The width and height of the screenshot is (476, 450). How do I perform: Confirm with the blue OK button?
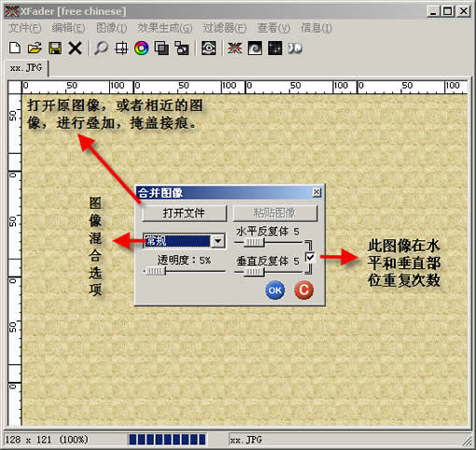pyautogui.click(x=275, y=290)
